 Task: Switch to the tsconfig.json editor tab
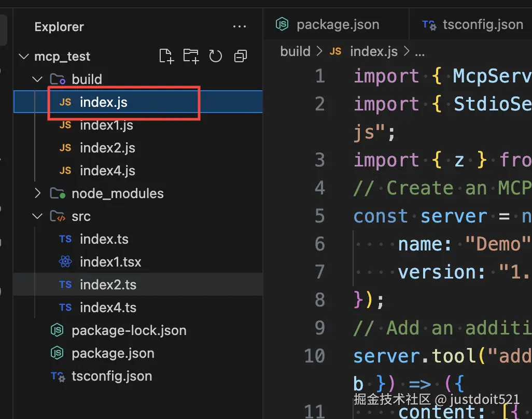click(x=472, y=24)
